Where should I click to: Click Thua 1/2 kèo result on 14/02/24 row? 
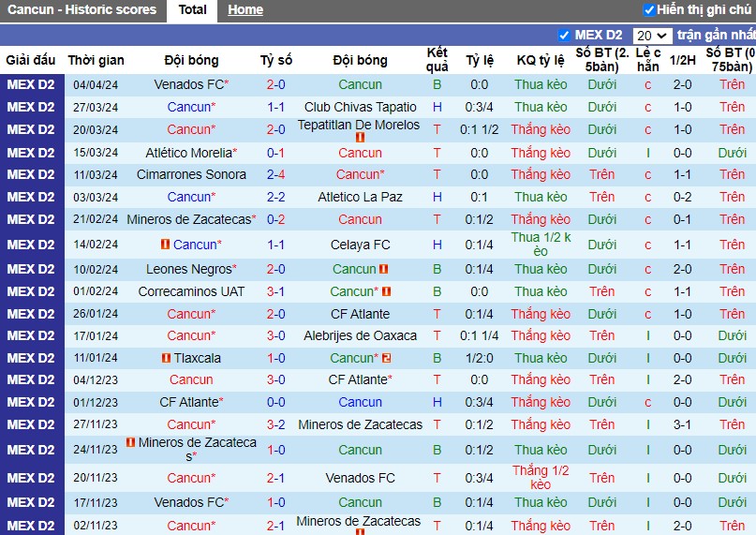pos(541,245)
